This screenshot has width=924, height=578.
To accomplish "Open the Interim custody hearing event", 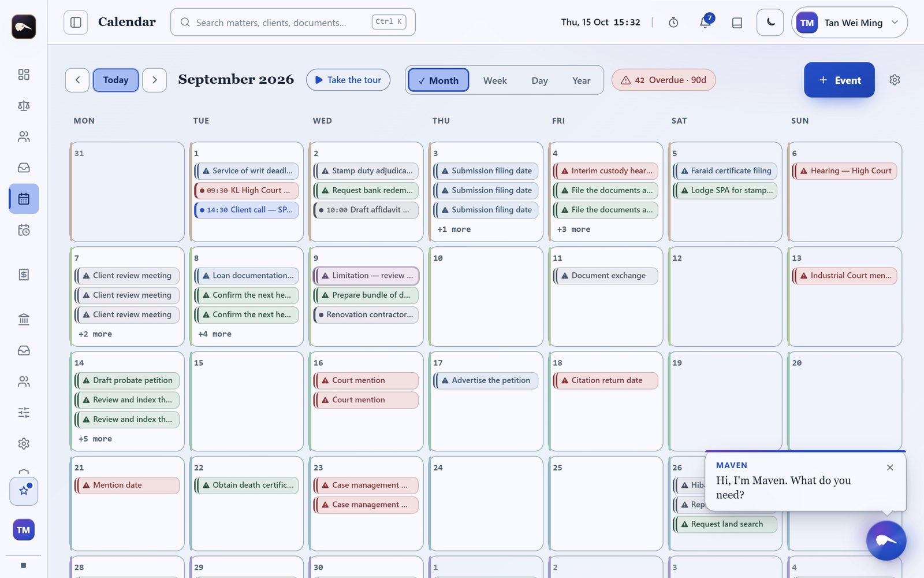I will [x=605, y=171].
